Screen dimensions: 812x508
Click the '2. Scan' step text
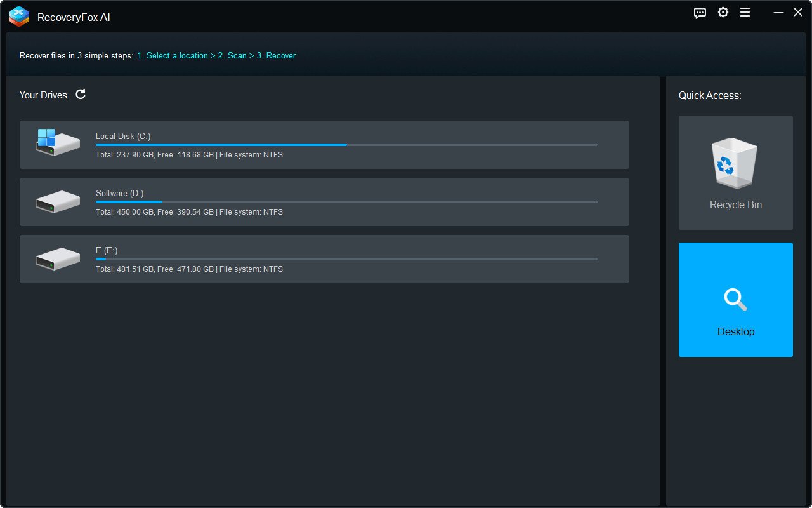232,55
